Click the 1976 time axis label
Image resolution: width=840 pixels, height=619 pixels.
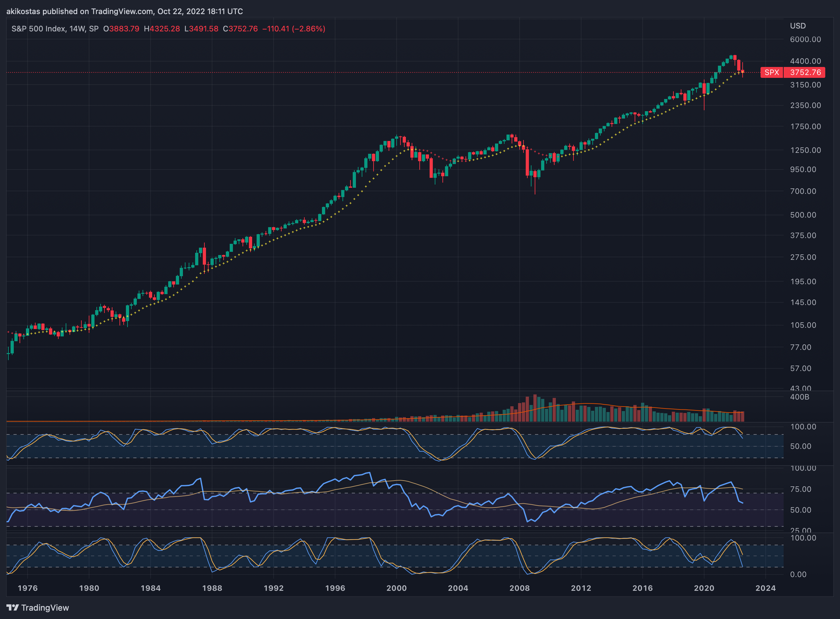click(28, 588)
